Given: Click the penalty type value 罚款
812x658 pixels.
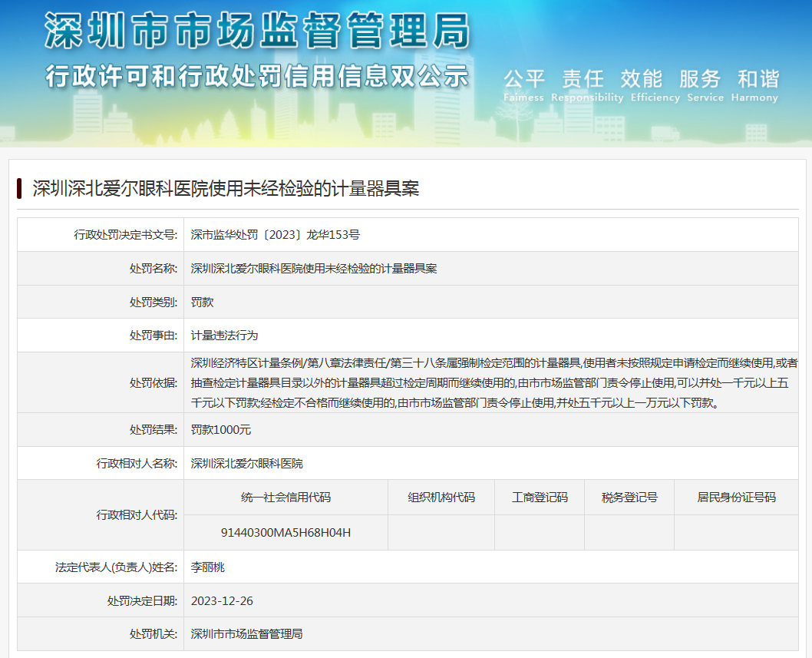Looking at the screenshot, I should click(x=202, y=303).
